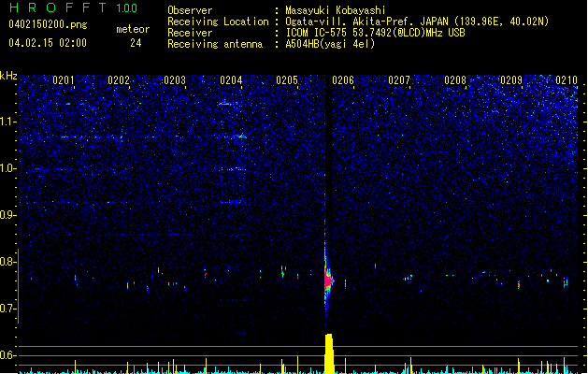Click the 0203 time marker
The image size is (588, 374).
tap(175, 80)
